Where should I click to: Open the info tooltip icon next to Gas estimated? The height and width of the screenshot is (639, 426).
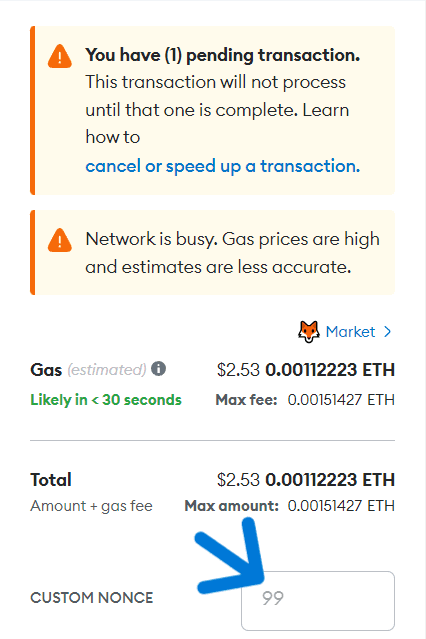click(x=158, y=368)
